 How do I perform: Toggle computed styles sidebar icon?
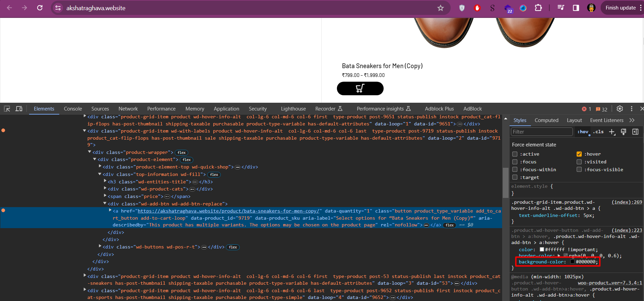[635, 132]
